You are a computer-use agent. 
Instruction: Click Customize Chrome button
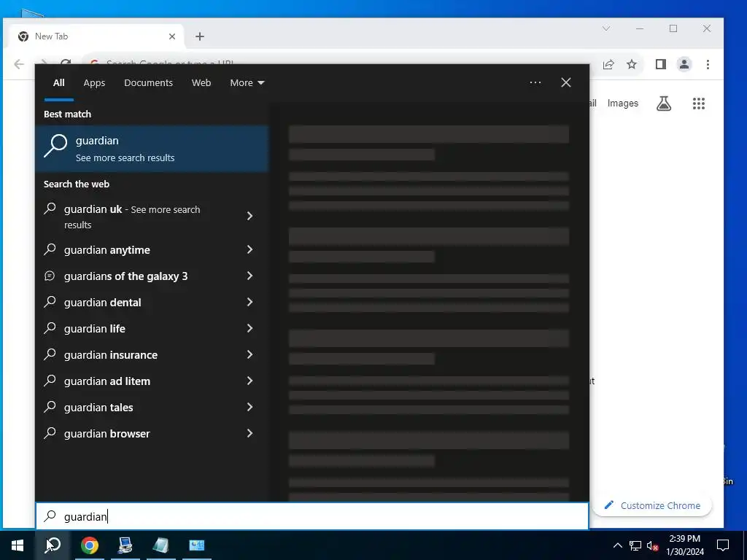[x=651, y=506]
